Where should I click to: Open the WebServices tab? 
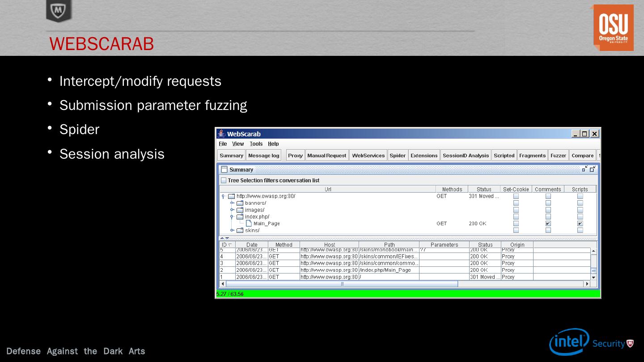[x=369, y=156]
